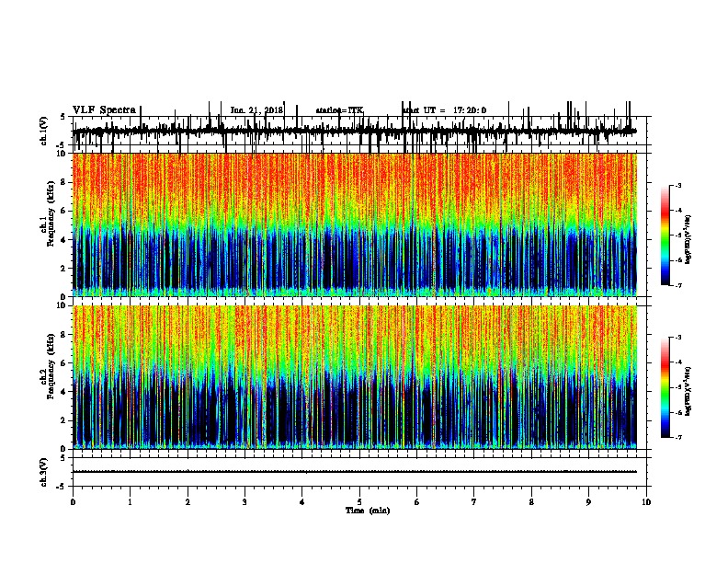Click the "4" kHz tick of ch.2 spectrogram

click(x=63, y=392)
